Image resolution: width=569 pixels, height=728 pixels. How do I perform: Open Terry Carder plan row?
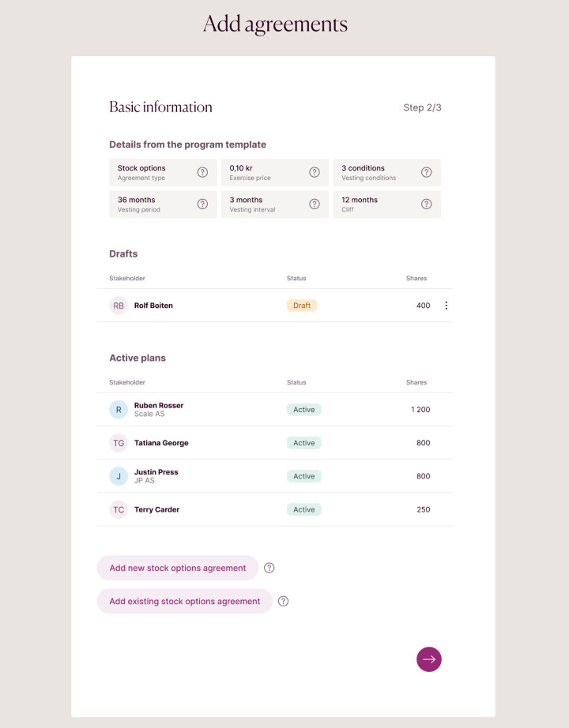click(x=156, y=509)
